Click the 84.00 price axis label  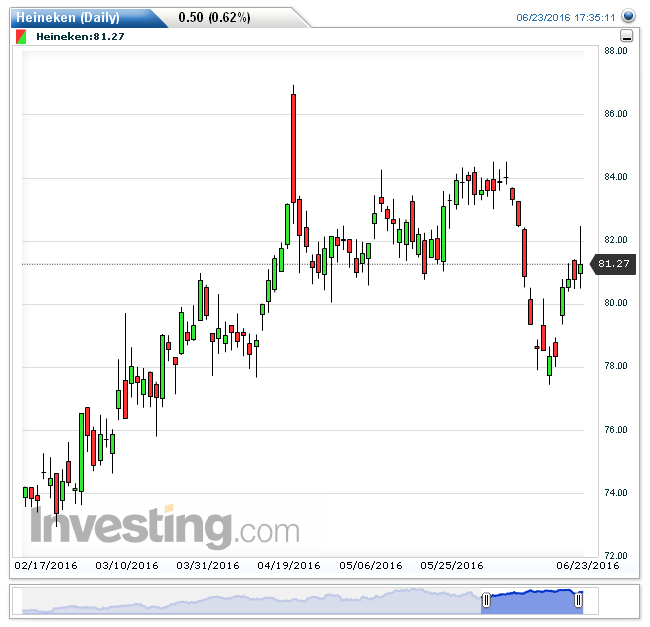coord(616,177)
